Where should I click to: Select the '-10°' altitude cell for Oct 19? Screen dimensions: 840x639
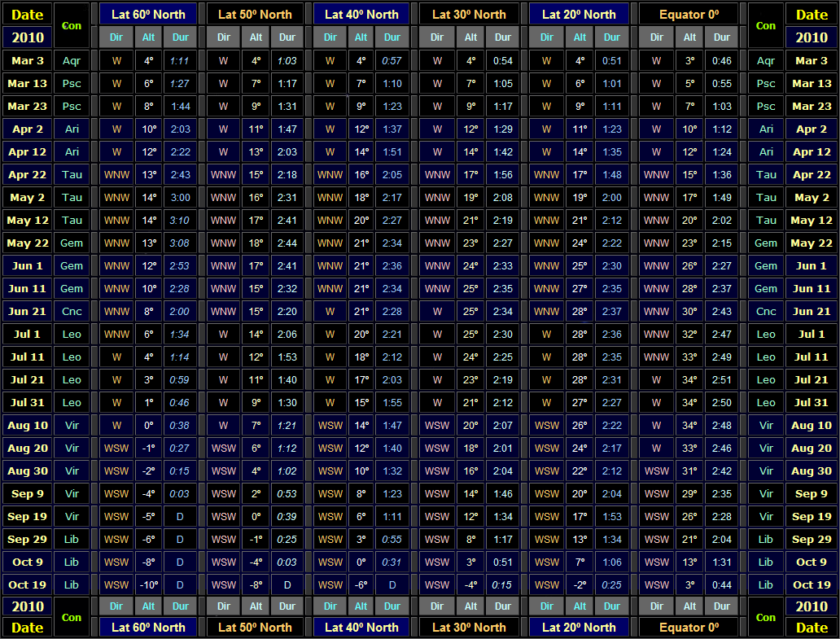click(x=148, y=584)
